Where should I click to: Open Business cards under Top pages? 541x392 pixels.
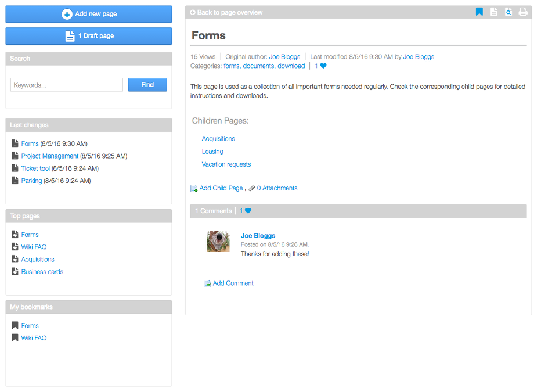[42, 272]
